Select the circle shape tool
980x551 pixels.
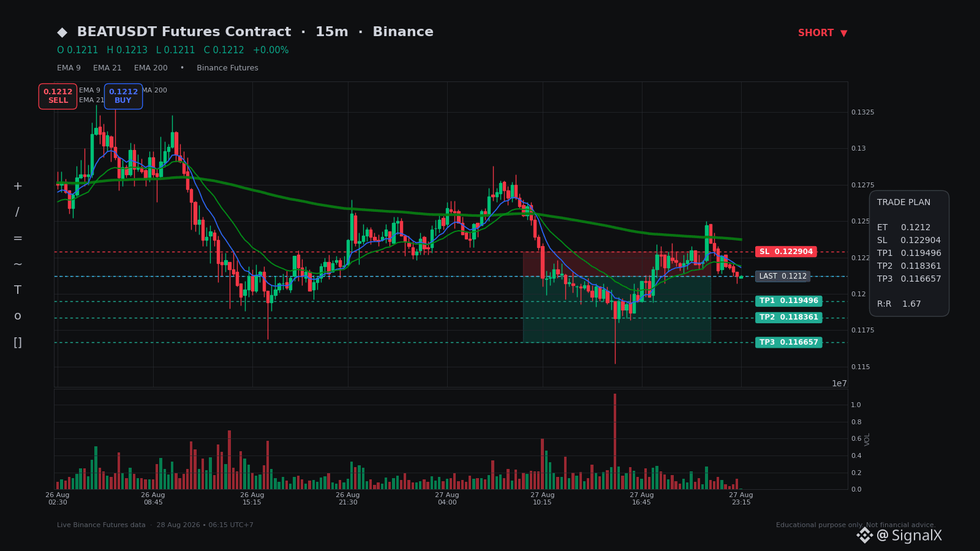18,317
